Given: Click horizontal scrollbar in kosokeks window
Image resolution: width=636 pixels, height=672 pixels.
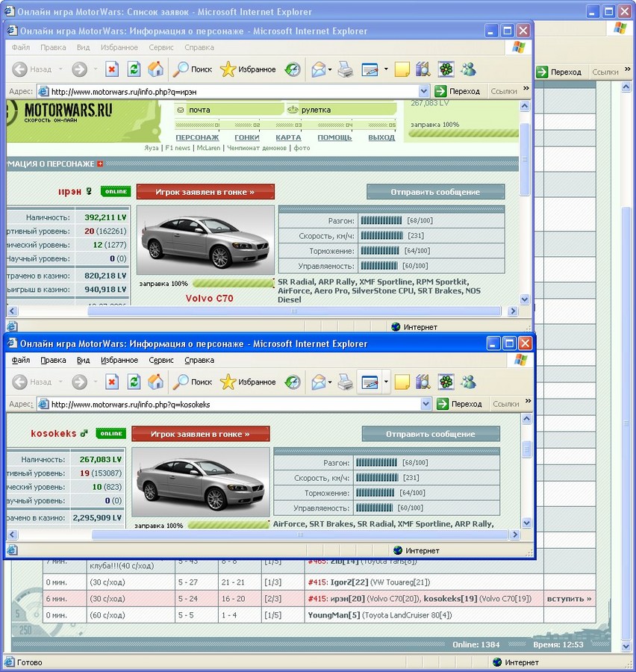Looking at the screenshot, I should click(x=300, y=535).
